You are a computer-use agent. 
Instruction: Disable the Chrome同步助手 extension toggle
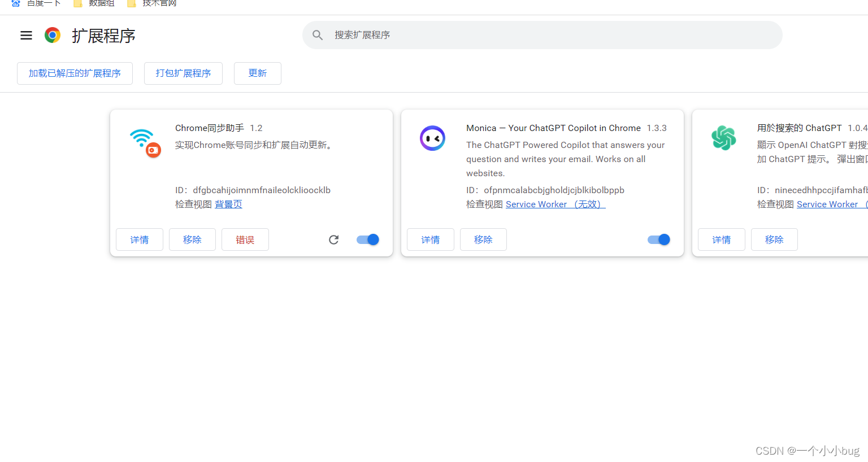[368, 239]
